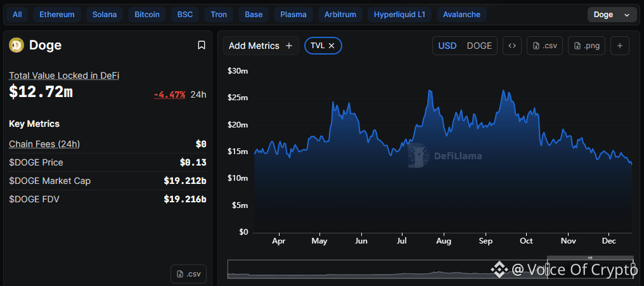Screen dimensions: 644x286
Task: Open Add Metrics menu
Action: point(261,46)
